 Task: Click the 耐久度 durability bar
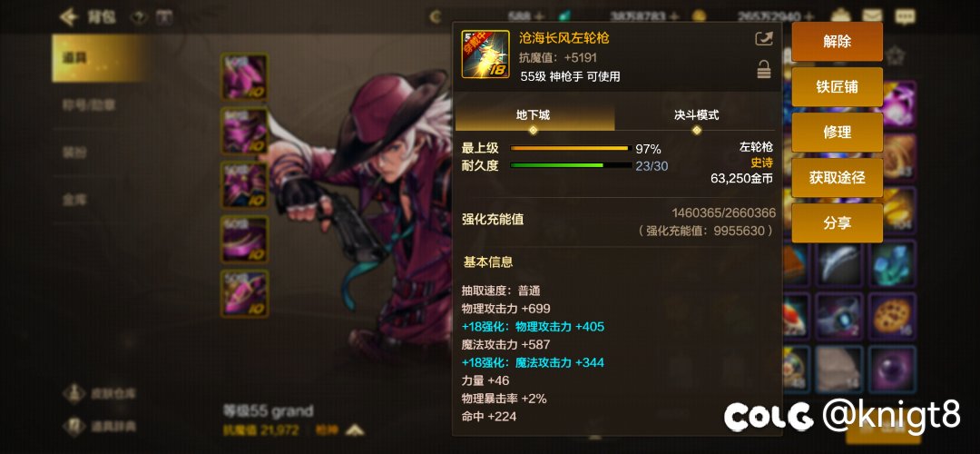pos(572,166)
